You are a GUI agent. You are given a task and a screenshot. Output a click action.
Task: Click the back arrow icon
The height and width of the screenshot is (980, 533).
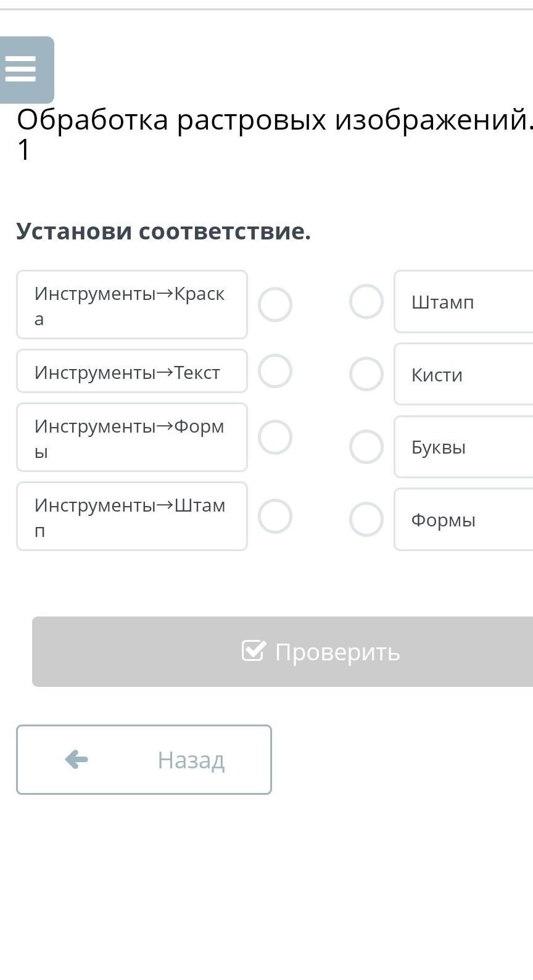[x=76, y=759]
